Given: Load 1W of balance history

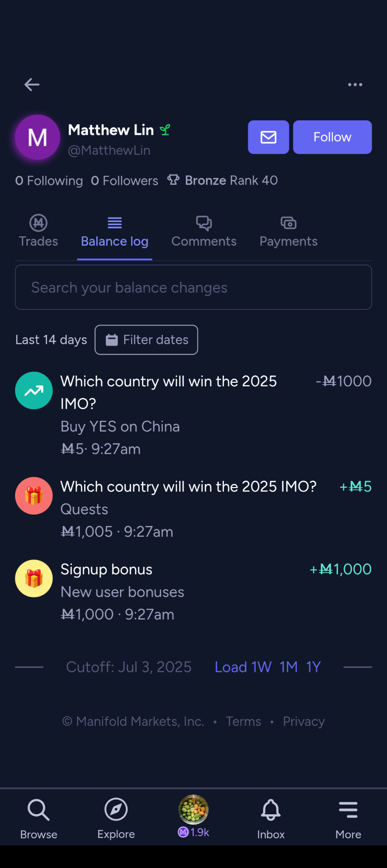Looking at the screenshot, I should pyautogui.click(x=262, y=667).
